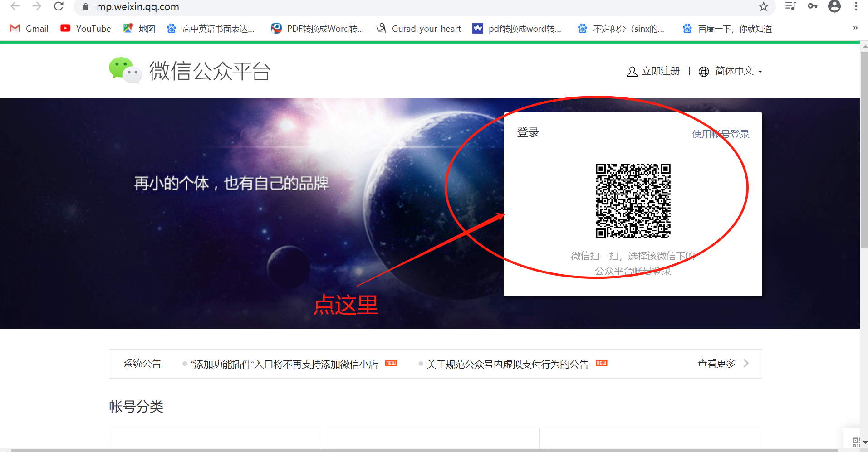This screenshot has width=868, height=452.
Task: Show more bookmarks with the chevron
Action: [x=855, y=28]
